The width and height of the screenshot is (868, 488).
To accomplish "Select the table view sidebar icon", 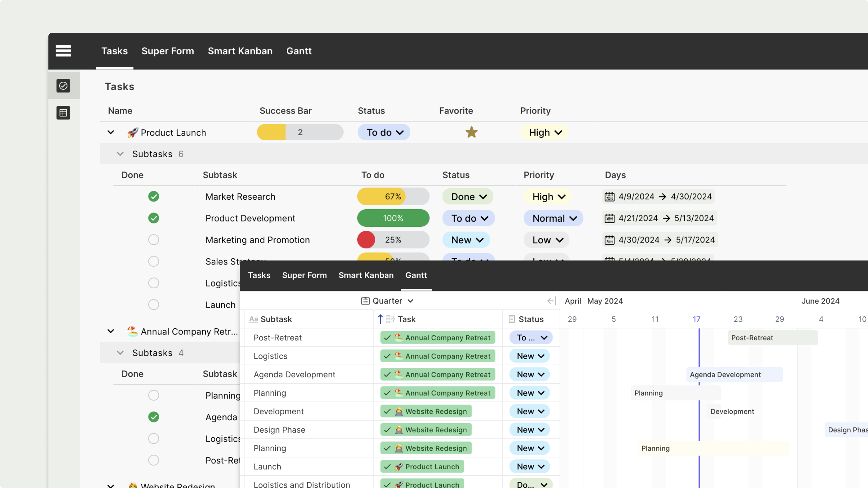I will coord(63,113).
